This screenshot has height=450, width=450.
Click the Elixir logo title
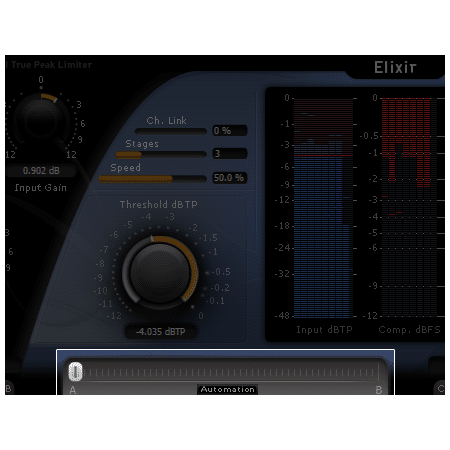point(395,68)
